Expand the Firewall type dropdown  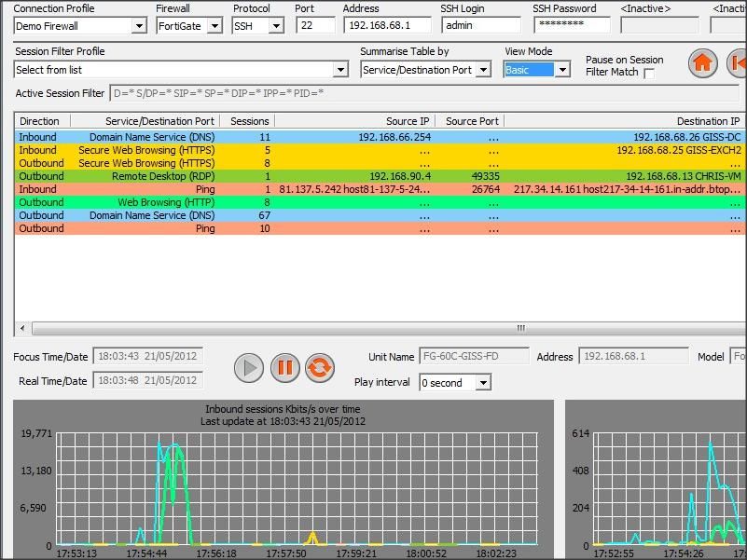(x=214, y=26)
